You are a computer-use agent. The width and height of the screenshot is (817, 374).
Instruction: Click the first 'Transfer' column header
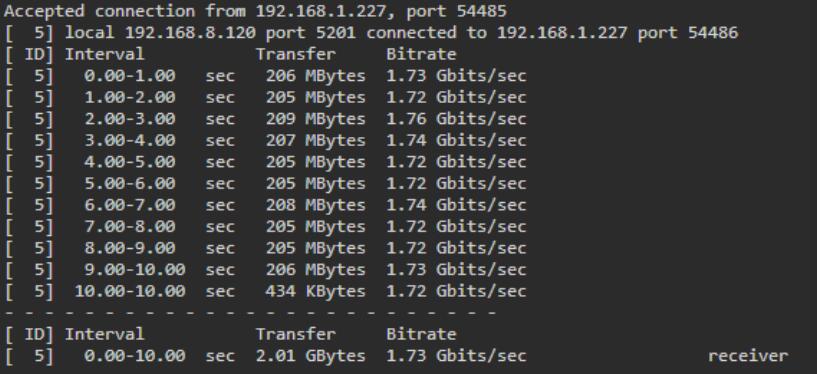295,54
